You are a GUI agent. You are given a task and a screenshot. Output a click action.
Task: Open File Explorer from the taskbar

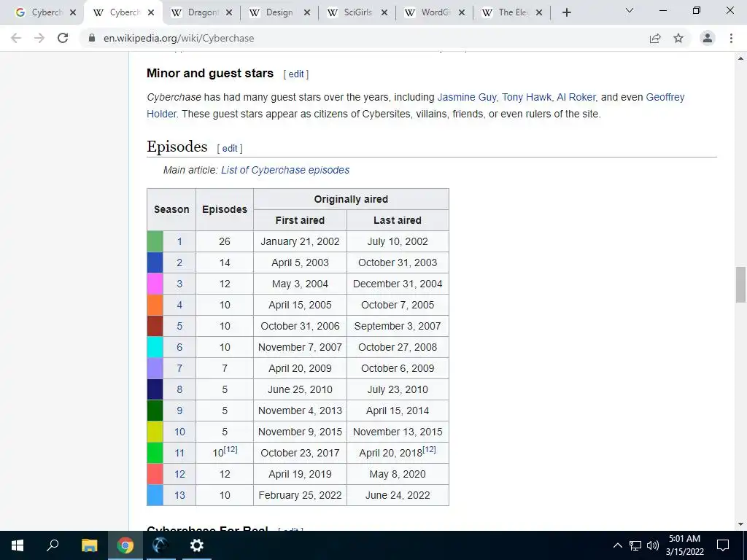point(89,545)
